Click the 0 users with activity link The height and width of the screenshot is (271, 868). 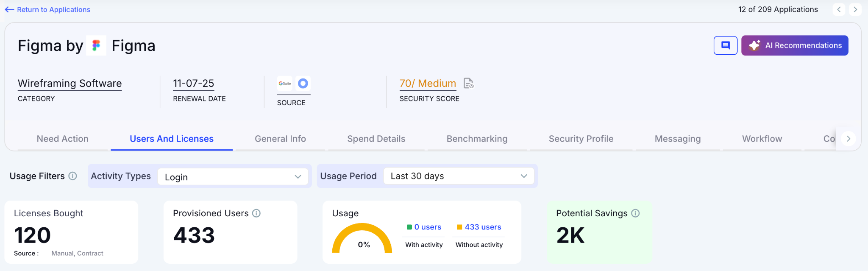[428, 227]
